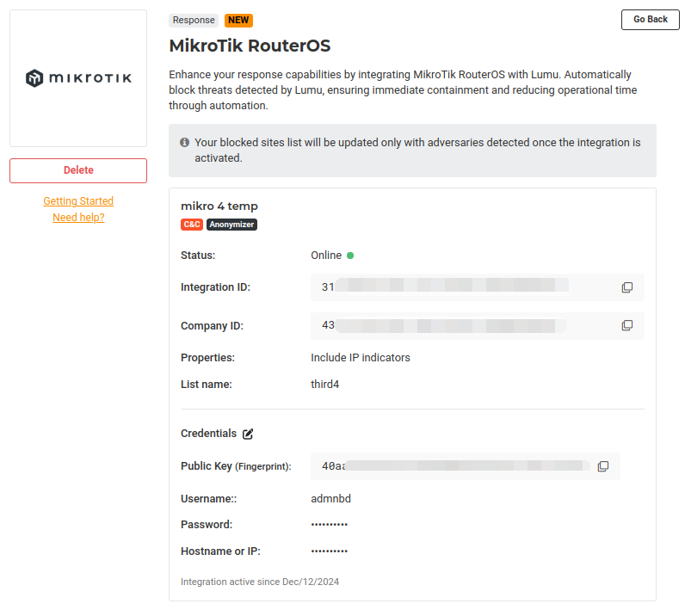
Task: Click the masked Hostname or IP value
Action: tap(329, 551)
